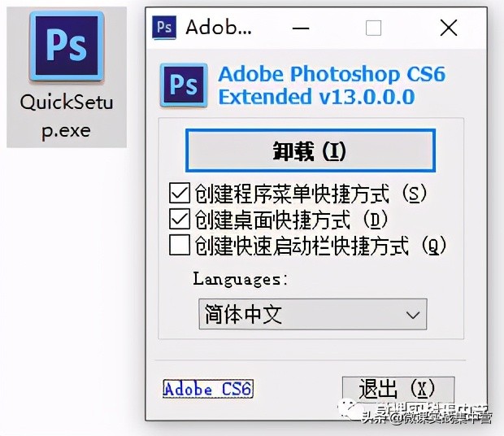Viewport: 504px width, 436px height.
Task: Minimize the Adobe installer window
Action: 301,28
